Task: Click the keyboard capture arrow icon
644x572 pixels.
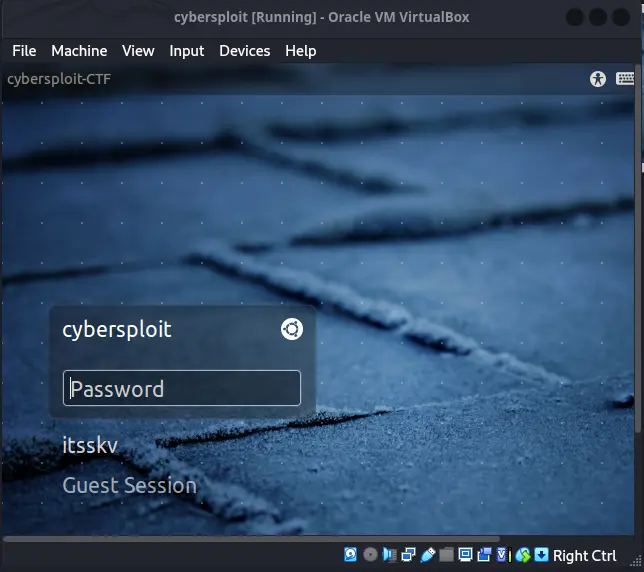Action: pyautogui.click(x=541, y=555)
